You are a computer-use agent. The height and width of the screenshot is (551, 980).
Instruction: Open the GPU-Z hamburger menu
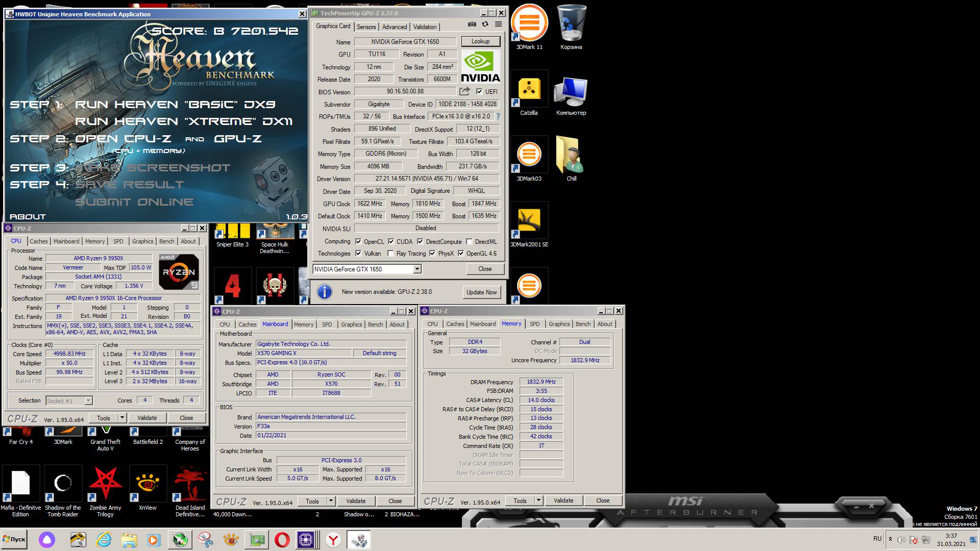coord(499,24)
